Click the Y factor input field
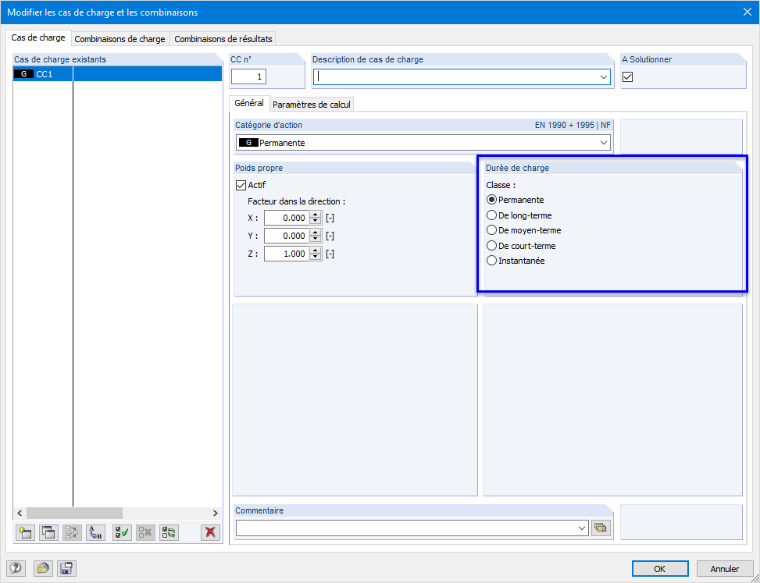Viewport: 760px width, 583px height. tap(287, 236)
